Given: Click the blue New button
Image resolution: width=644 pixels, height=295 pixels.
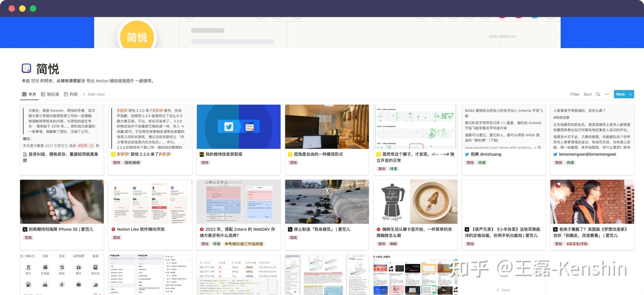Looking at the screenshot, I should (620, 94).
